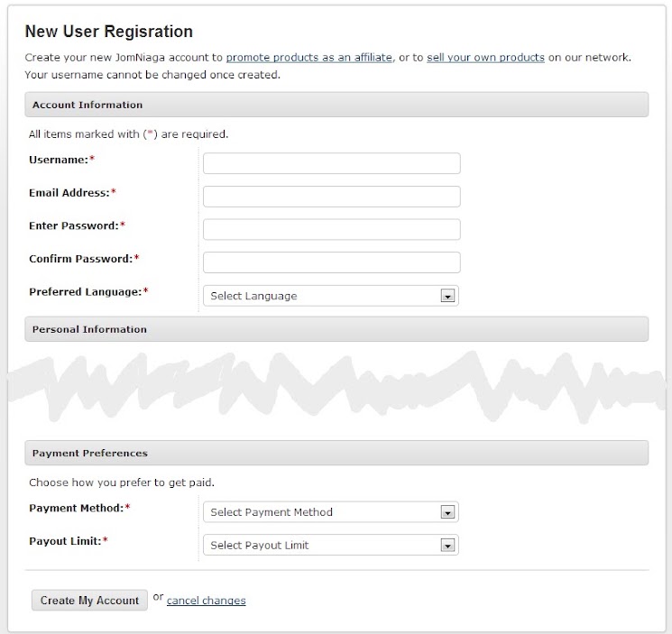Expand the Select Payout Limit dropdown

[x=322, y=545]
